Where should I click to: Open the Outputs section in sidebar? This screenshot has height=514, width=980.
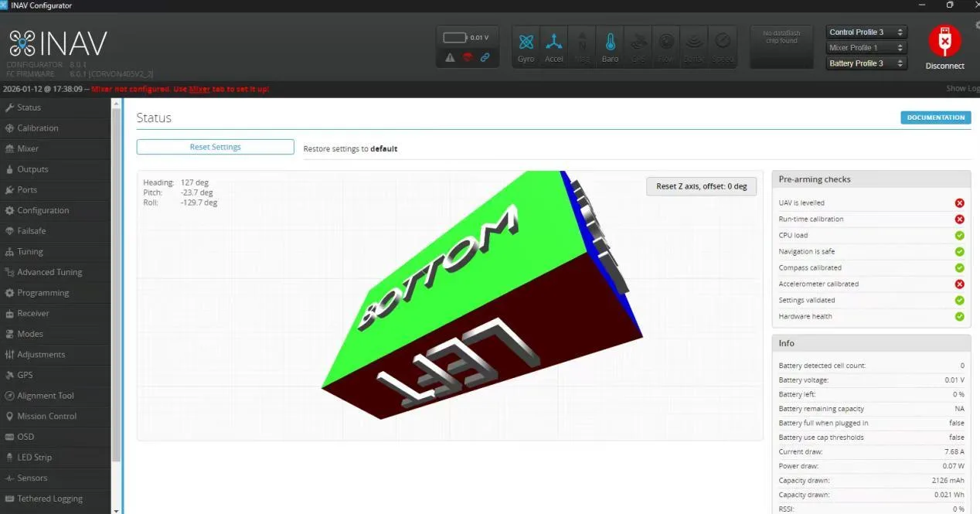pyautogui.click(x=56, y=169)
